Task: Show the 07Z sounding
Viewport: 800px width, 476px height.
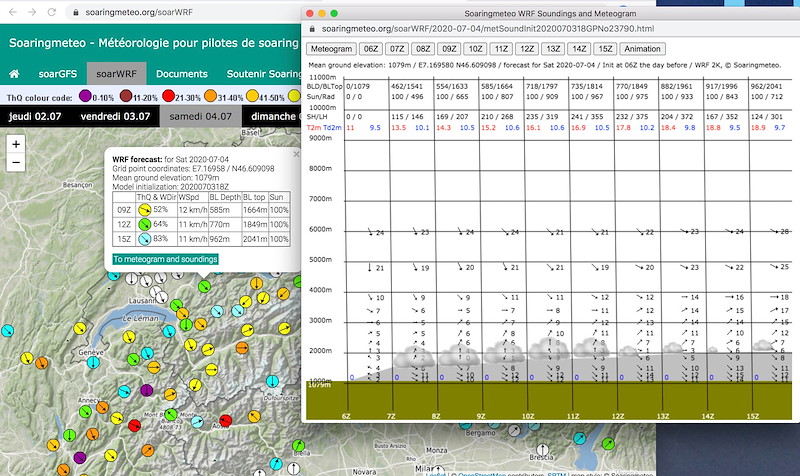Action: click(x=397, y=49)
